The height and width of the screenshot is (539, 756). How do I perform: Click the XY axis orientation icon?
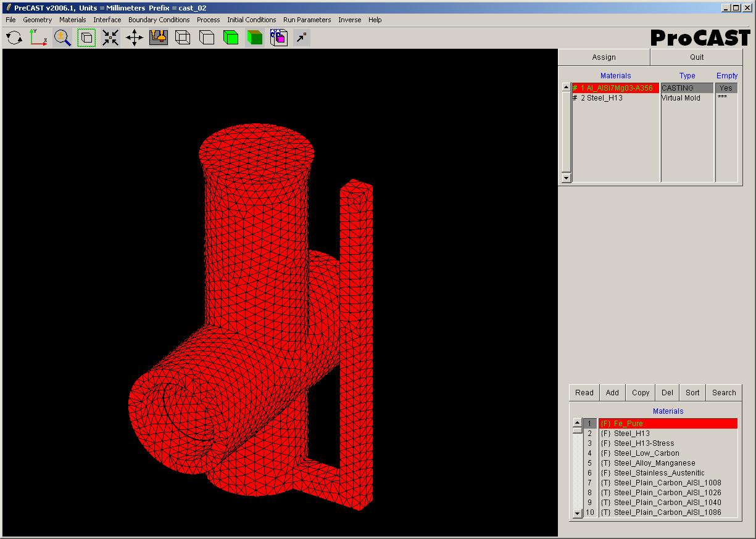38,38
